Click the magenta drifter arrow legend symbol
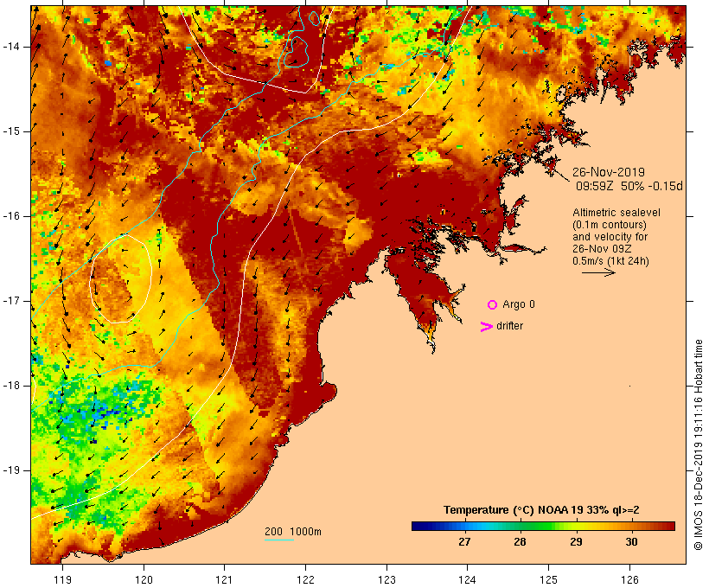The width and height of the screenshot is (709, 588). (x=487, y=327)
